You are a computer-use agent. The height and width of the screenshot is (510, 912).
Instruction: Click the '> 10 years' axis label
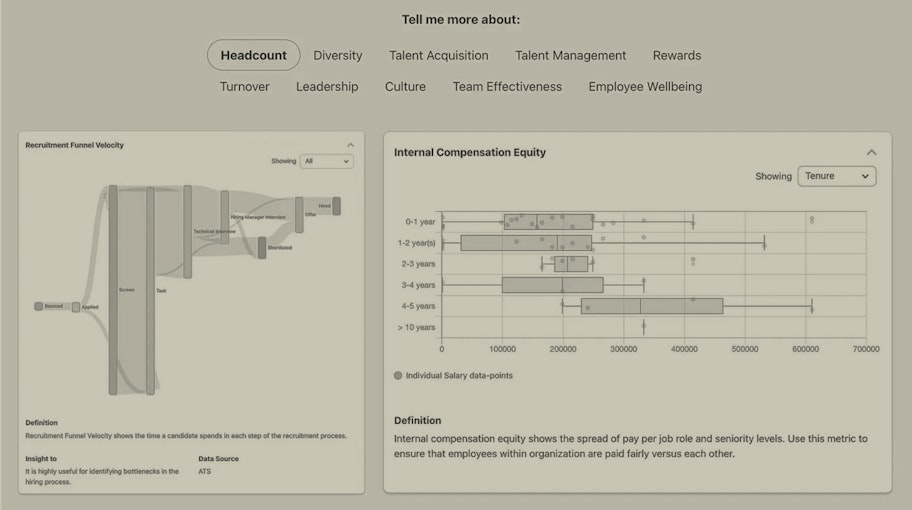pyautogui.click(x=416, y=327)
